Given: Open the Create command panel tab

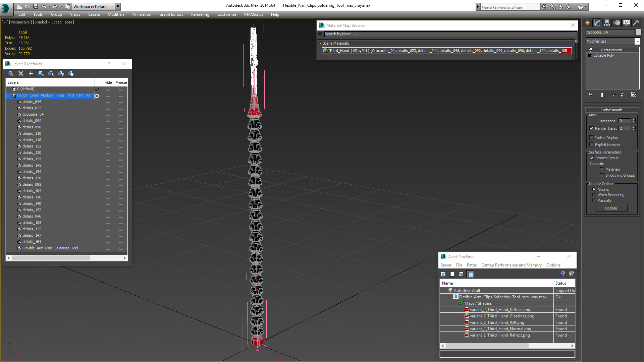Looking at the screenshot, I should [x=588, y=23].
